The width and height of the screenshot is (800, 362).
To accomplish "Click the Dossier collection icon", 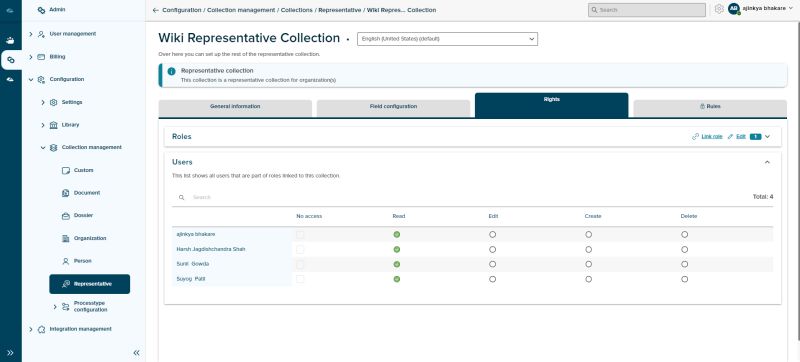I will [65, 216].
